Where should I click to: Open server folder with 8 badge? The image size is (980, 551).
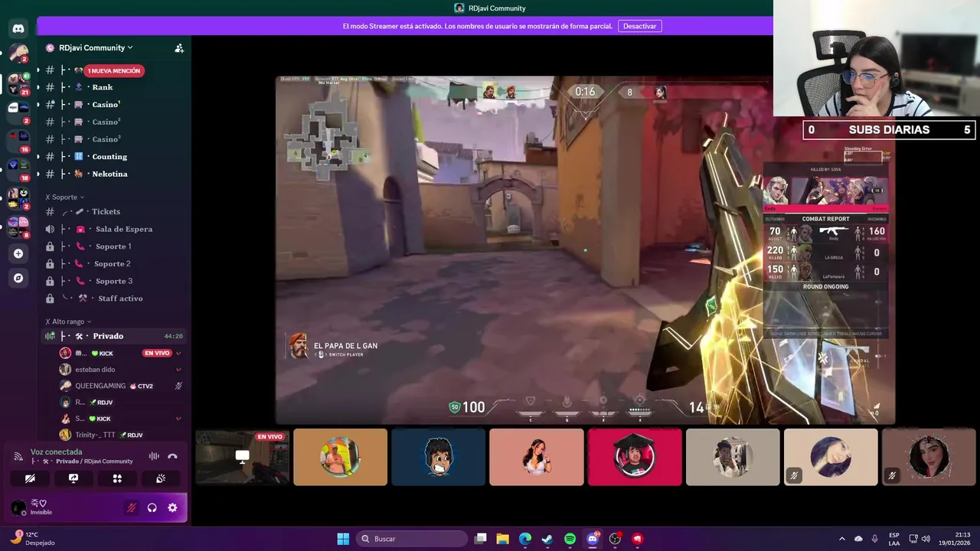(18, 227)
